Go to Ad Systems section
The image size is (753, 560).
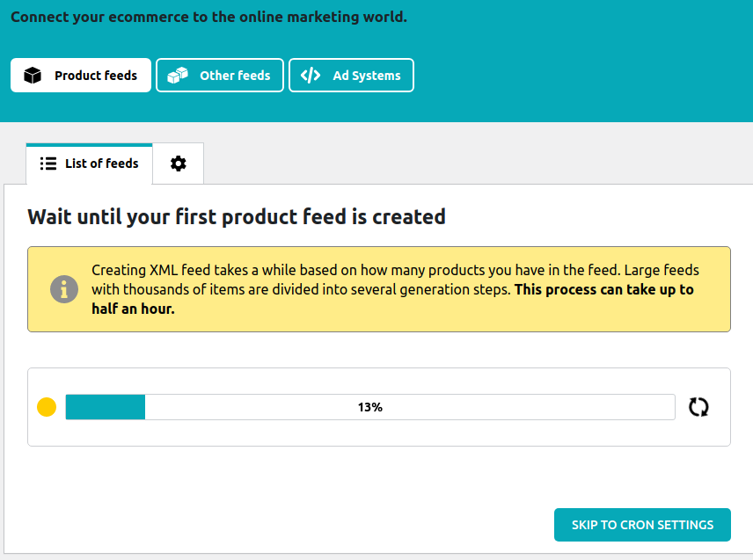[352, 76]
